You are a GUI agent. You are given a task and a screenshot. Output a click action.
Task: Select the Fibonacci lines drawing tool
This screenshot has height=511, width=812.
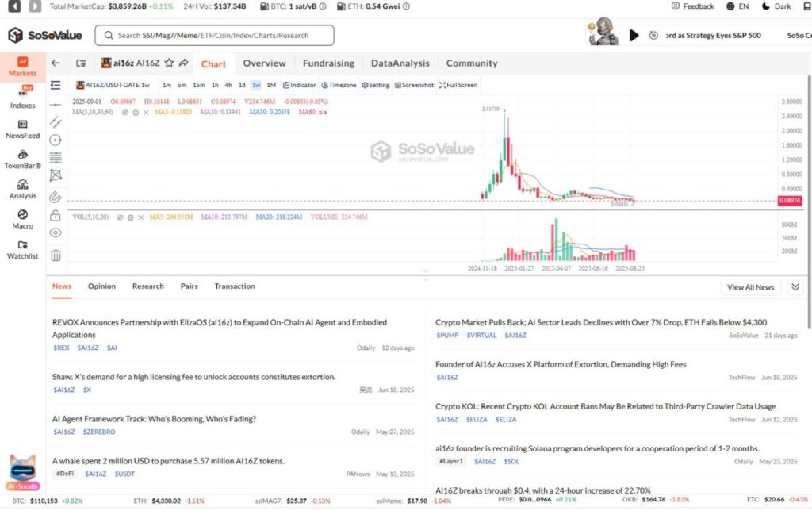[56, 158]
